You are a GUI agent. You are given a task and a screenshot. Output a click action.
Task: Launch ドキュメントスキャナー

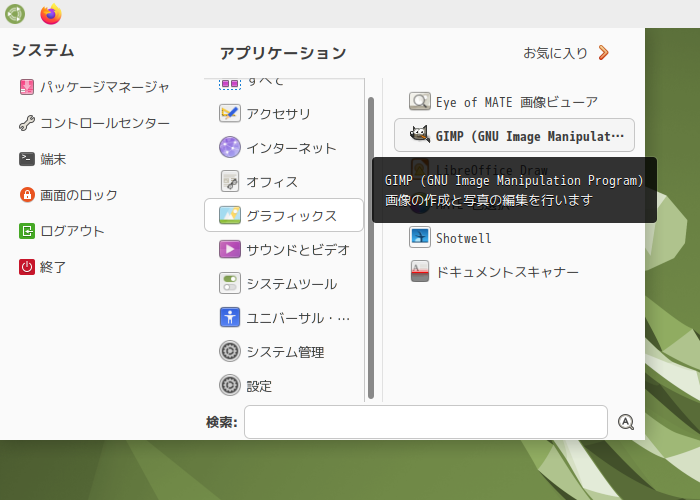(514, 271)
